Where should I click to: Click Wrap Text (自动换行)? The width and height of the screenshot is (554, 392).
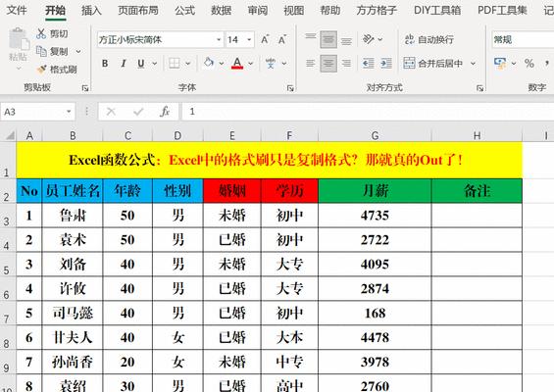(429, 39)
